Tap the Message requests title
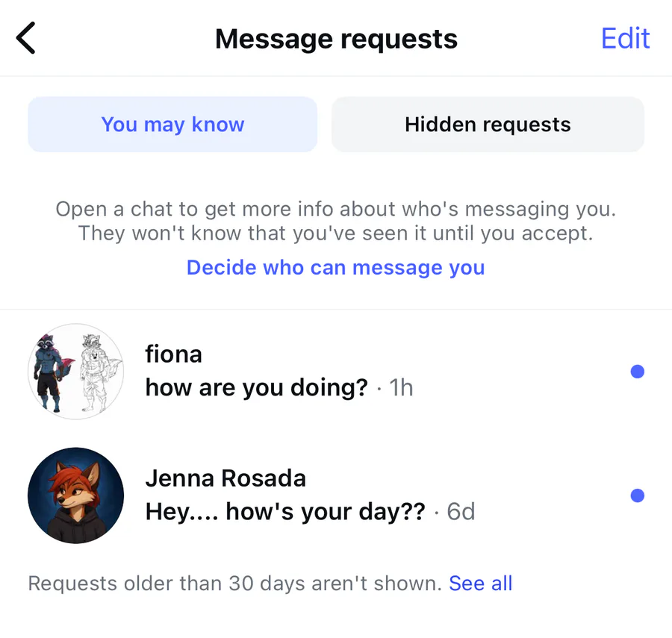The image size is (672, 638). click(x=336, y=39)
